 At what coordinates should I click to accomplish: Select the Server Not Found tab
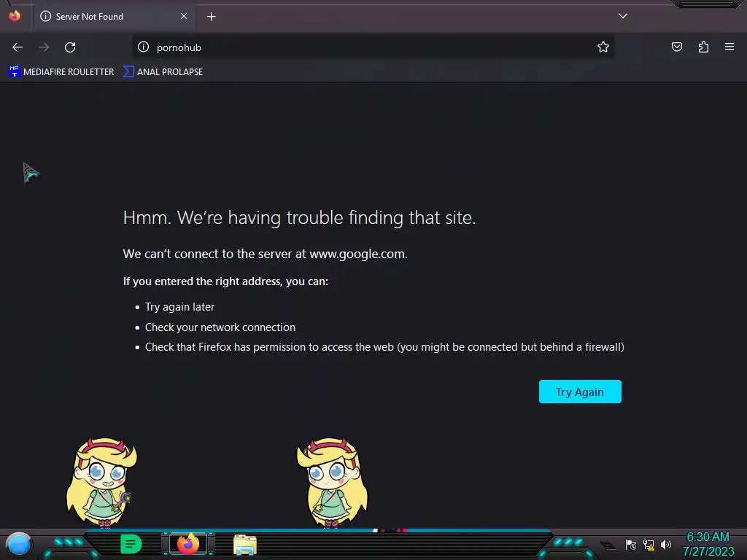click(x=115, y=17)
